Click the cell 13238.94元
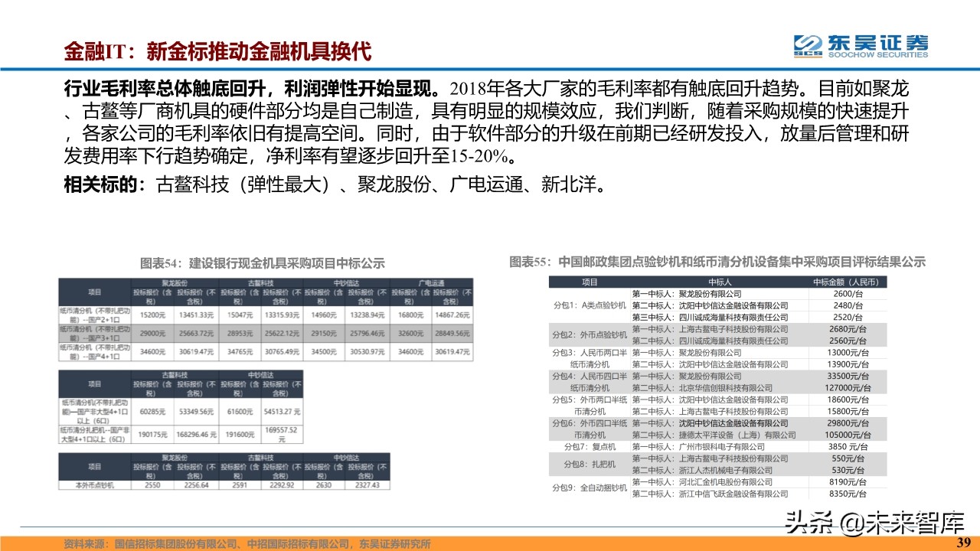Viewport: 980px width, 551px height. [x=367, y=315]
